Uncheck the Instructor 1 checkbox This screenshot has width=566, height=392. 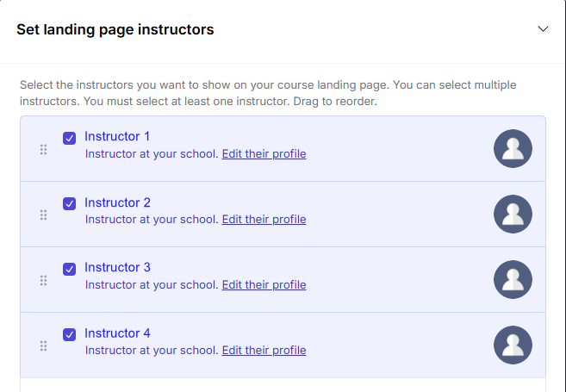click(x=70, y=138)
